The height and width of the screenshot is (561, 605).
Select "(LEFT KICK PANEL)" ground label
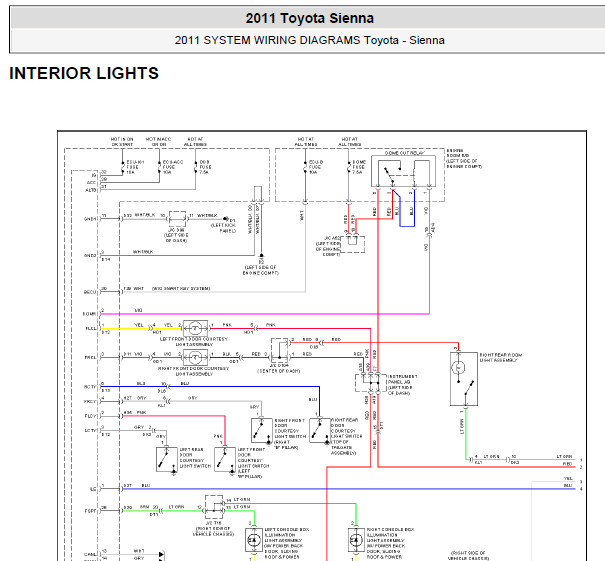click(x=223, y=228)
